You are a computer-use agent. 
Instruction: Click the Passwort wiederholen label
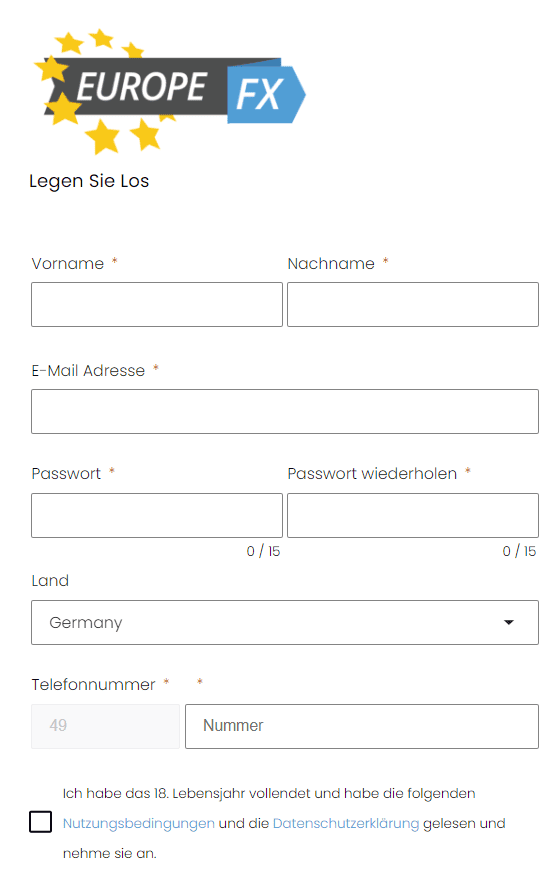[372, 473]
